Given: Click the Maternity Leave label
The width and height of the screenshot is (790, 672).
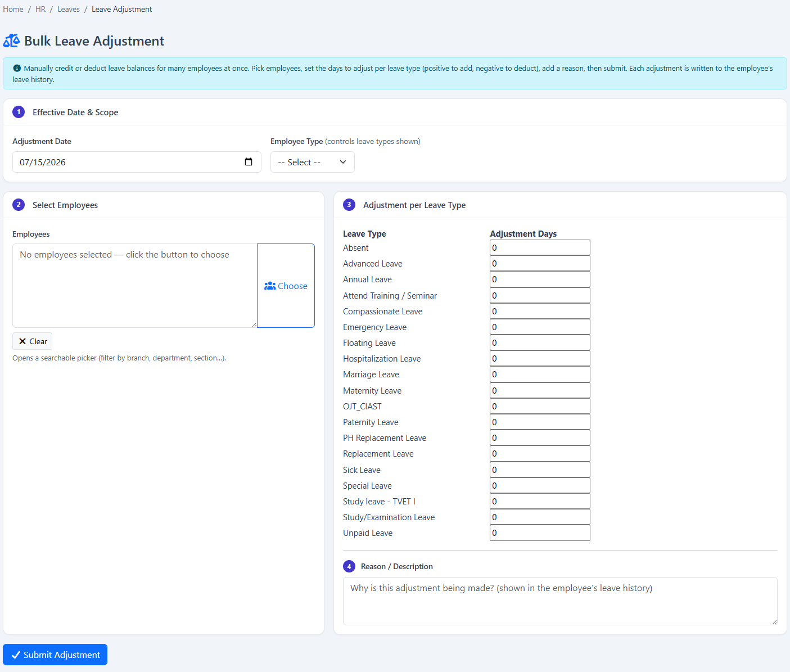Looking at the screenshot, I should tap(372, 390).
